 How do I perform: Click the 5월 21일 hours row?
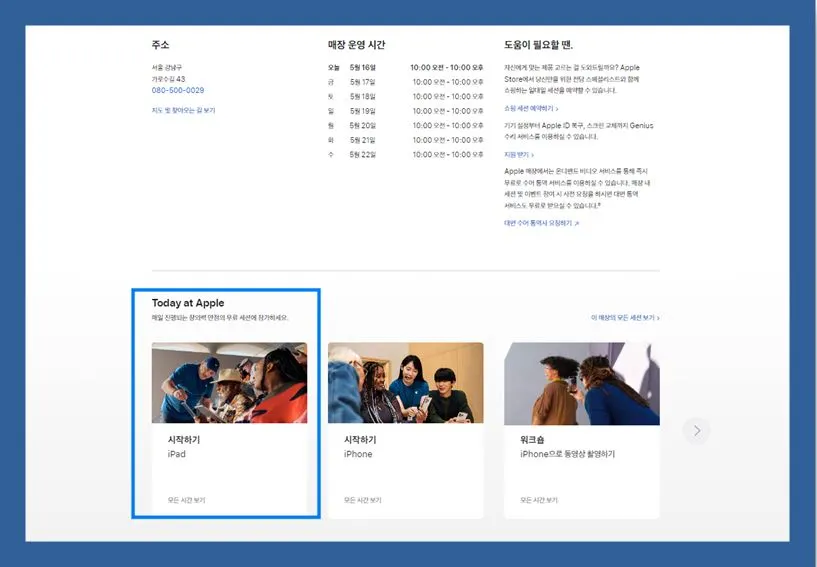[405, 140]
